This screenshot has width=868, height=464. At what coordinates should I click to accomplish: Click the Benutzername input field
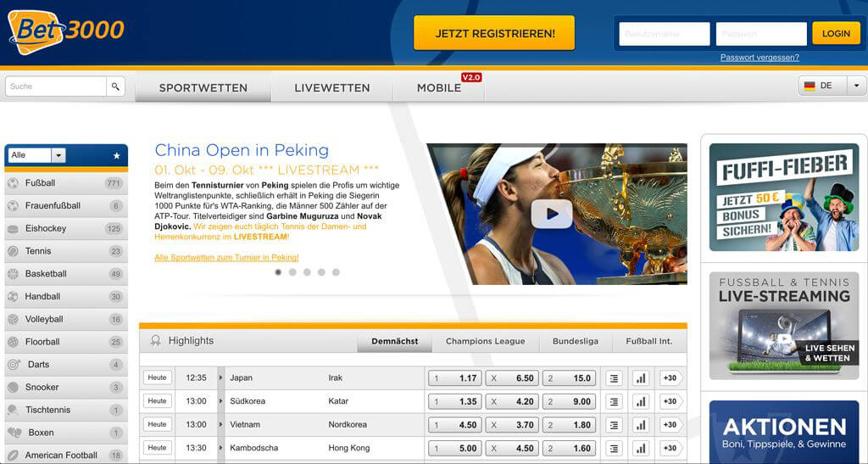coord(665,34)
